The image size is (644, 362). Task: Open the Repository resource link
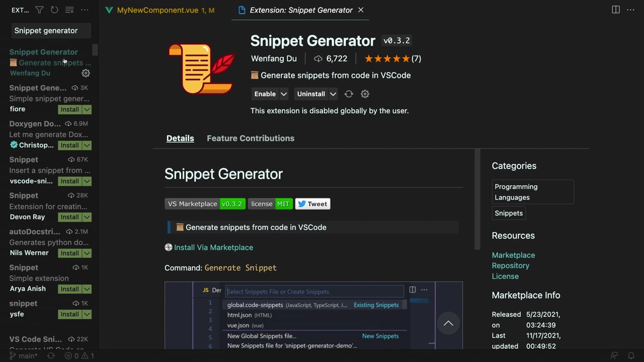click(x=511, y=265)
